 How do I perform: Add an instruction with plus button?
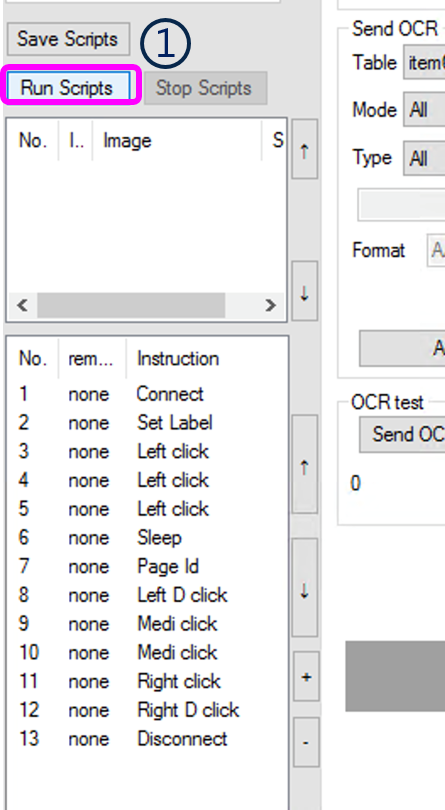[x=306, y=676]
